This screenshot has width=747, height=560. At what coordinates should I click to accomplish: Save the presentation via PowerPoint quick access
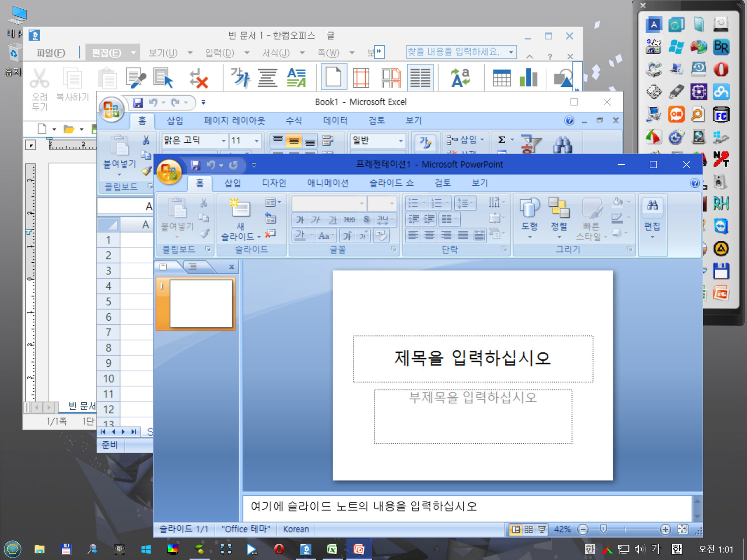[x=196, y=165]
